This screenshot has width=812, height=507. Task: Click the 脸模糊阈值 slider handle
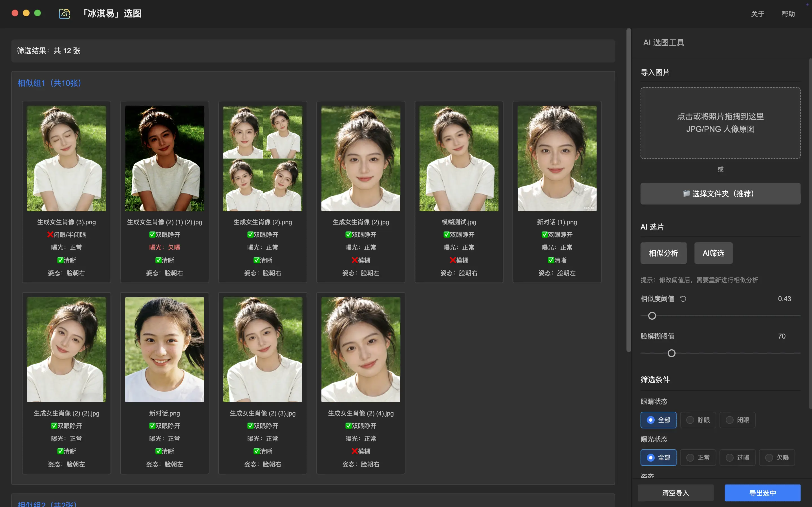[671, 353]
